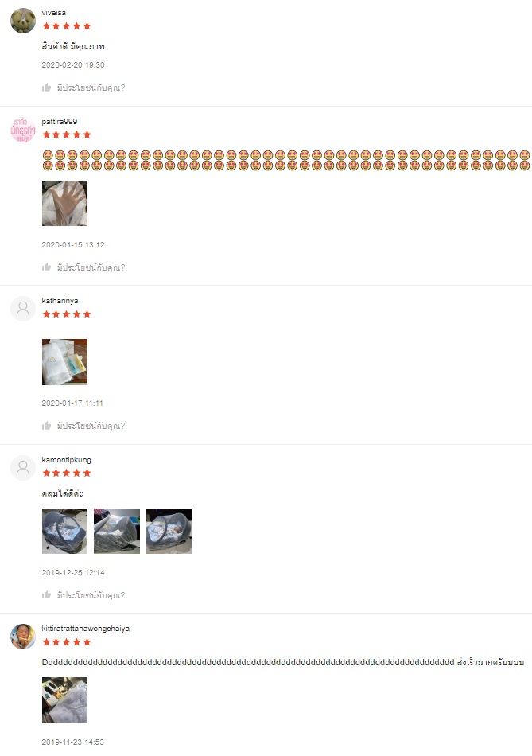Click thumbs-up icon under katharinya's review

[47, 425]
